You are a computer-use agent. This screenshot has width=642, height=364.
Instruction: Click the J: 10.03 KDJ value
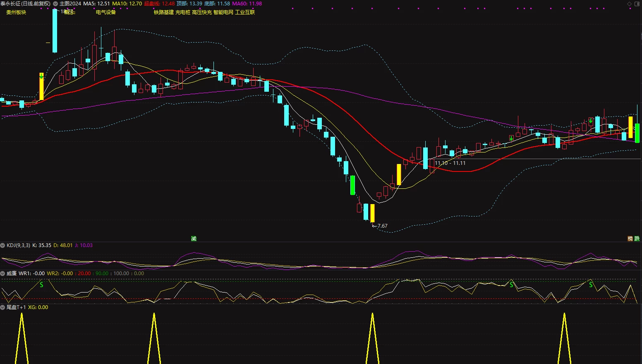(x=84, y=245)
